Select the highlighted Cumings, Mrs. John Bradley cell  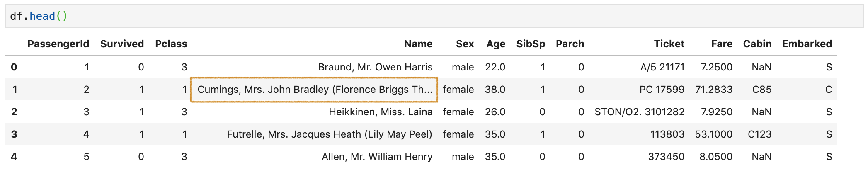[x=314, y=90]
